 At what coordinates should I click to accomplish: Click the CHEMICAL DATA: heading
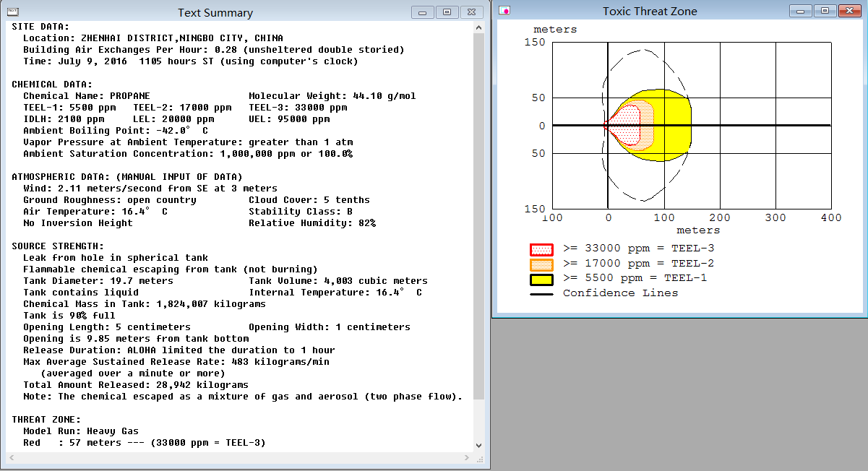click(x=52, y=85)
